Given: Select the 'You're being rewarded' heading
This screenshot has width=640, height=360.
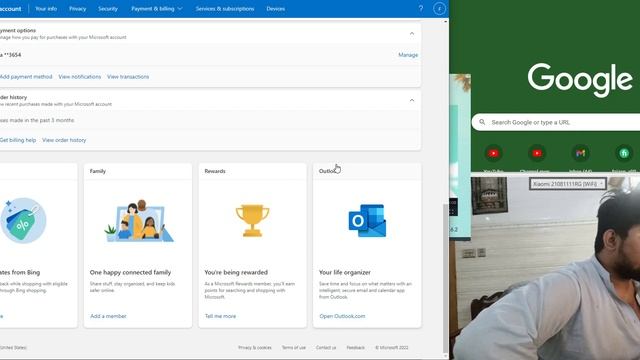Looking at the screenshot, I should pos(236,272).
